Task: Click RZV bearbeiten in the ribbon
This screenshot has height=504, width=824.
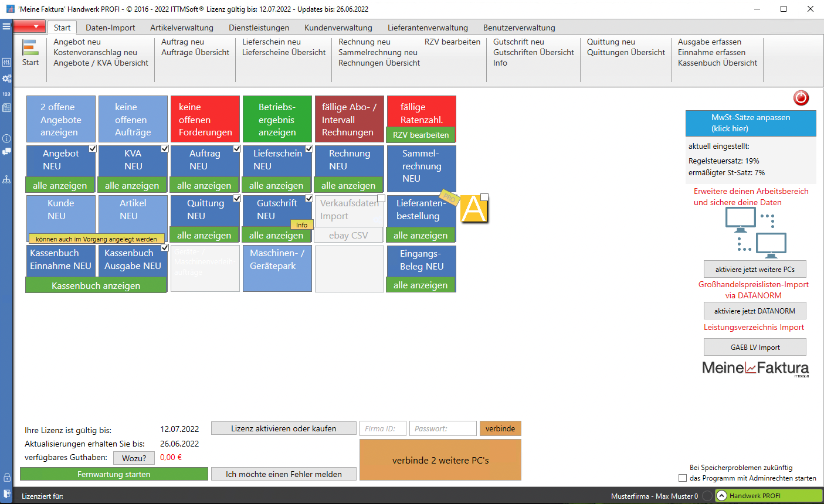Action: click(452, 42)
